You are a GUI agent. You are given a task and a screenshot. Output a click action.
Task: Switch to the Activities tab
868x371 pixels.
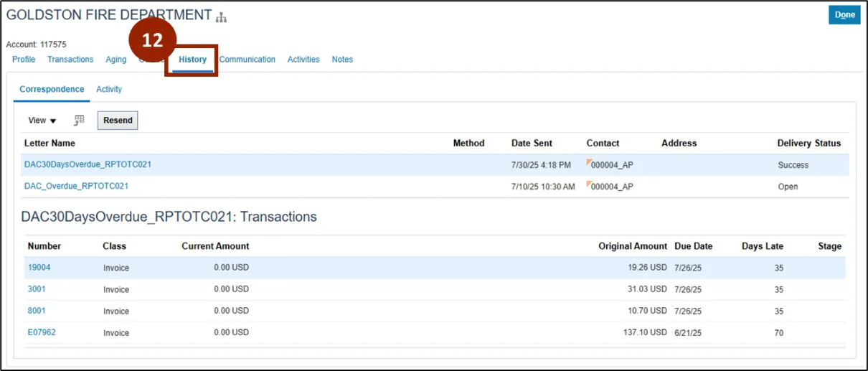coord(303,60)
